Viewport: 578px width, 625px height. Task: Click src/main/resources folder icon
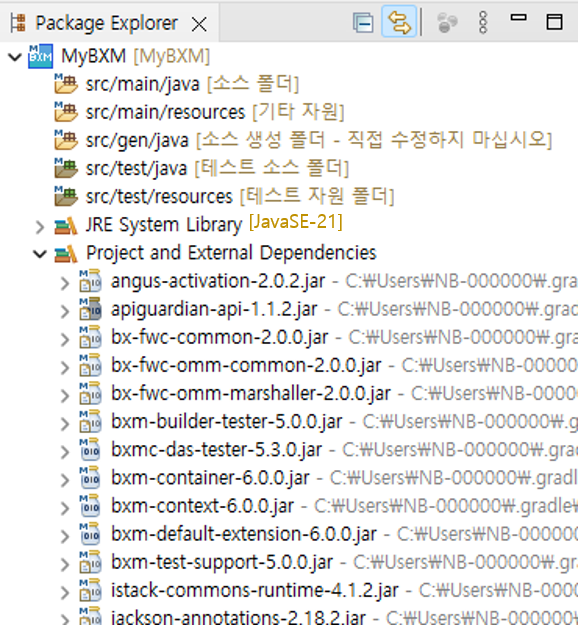(66, 112)
